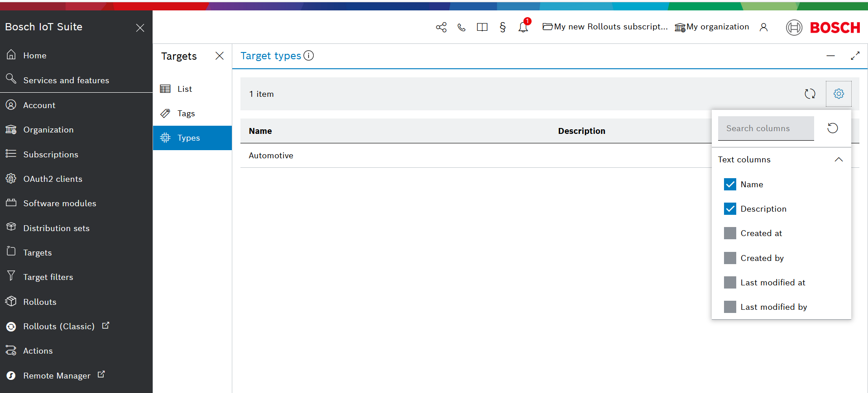Refresh the target types list
Screen dimensions: 868x393
pos(810,94)
